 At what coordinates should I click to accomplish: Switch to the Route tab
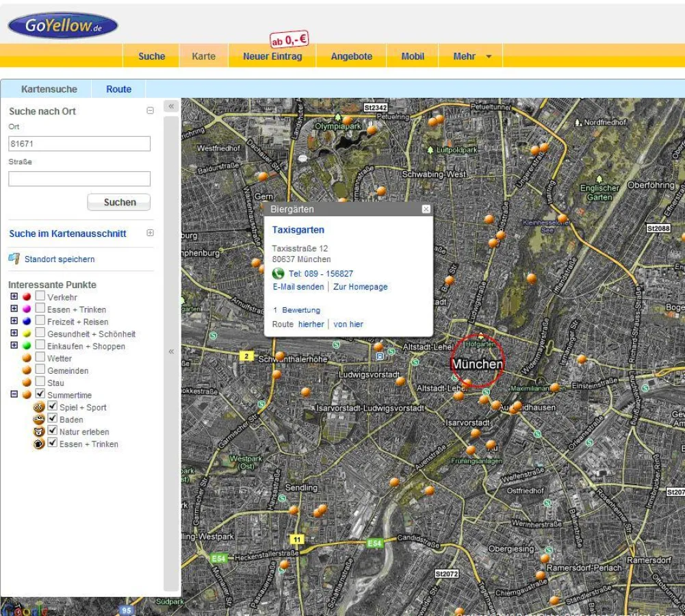[x=118, y=89]
